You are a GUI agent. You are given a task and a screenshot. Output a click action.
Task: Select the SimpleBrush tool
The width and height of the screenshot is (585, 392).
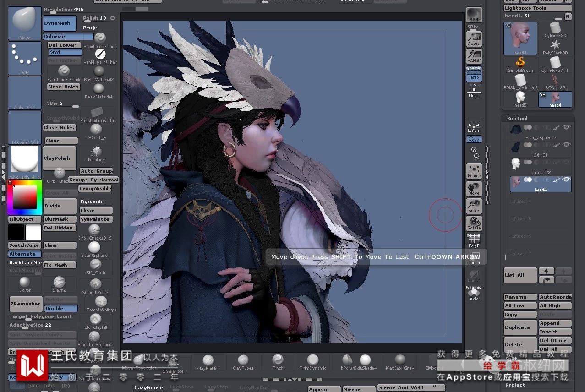click(520, 65)
